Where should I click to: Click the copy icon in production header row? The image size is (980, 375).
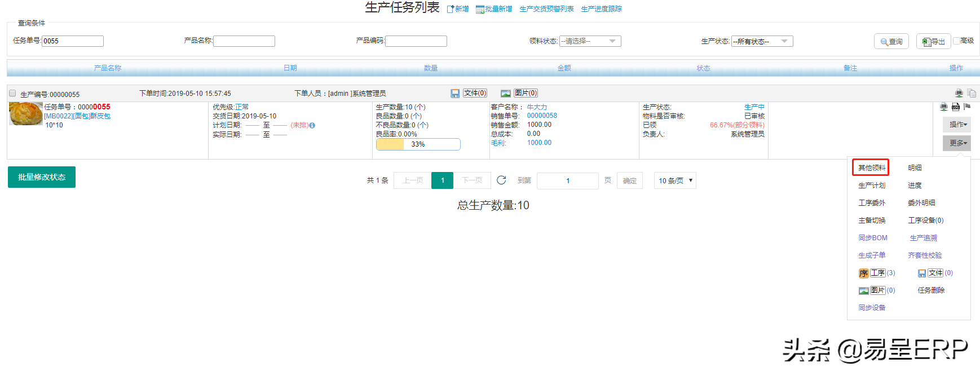pos(972,94)
